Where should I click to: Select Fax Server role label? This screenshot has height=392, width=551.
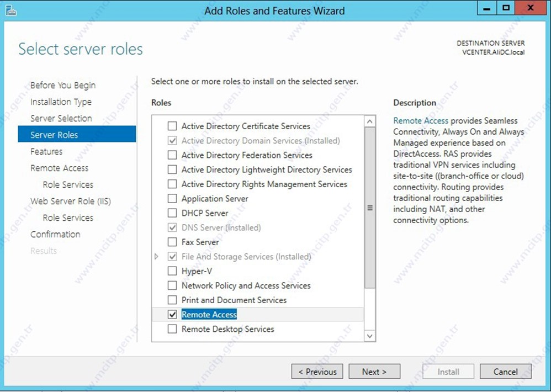(200, 242)
